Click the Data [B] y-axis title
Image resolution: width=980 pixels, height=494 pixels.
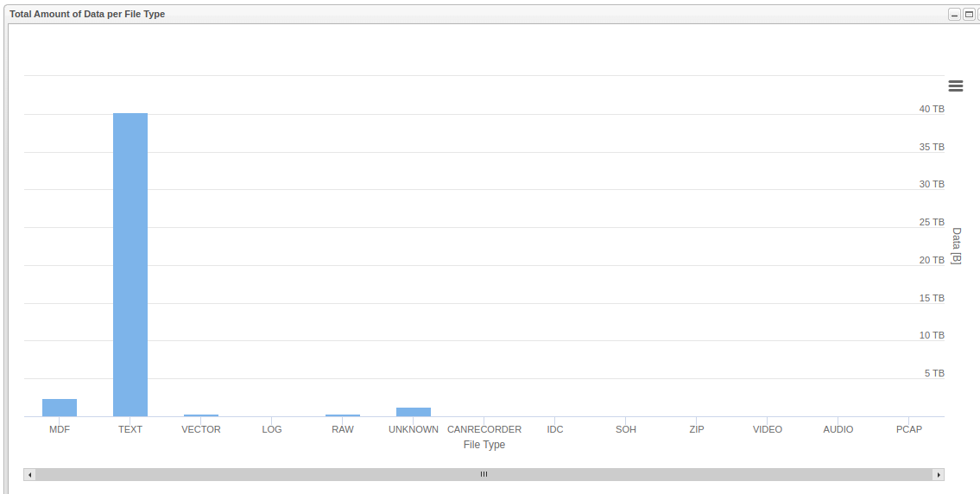pyautogui.click(x=956, y=246)
